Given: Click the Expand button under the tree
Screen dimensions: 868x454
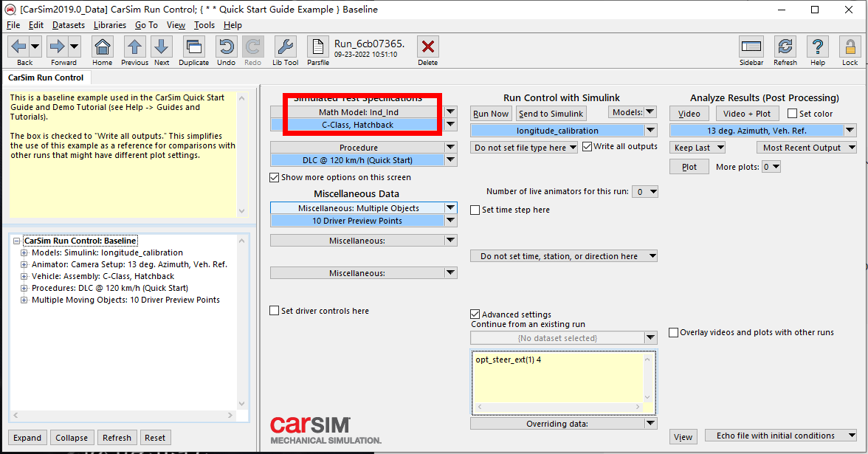Looking at the screenshot, I should [x=27, y=437].
